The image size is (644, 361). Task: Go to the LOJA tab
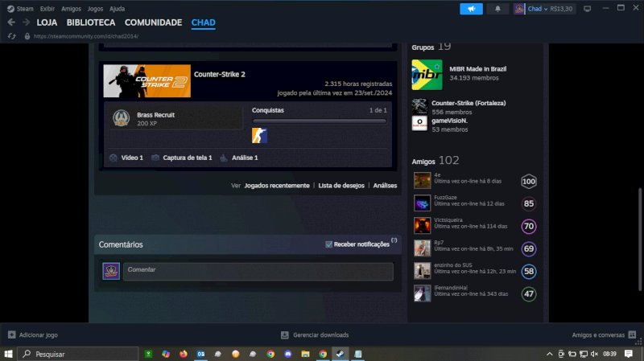click(47, 23)
